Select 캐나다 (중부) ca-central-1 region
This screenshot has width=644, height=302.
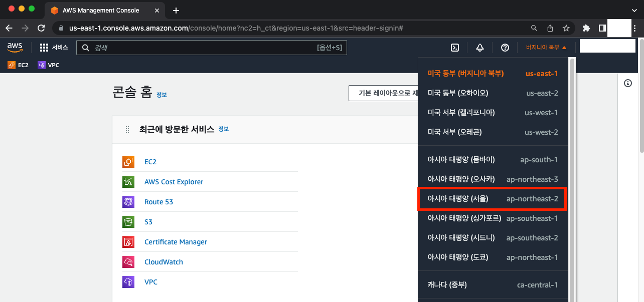(493, 285)
